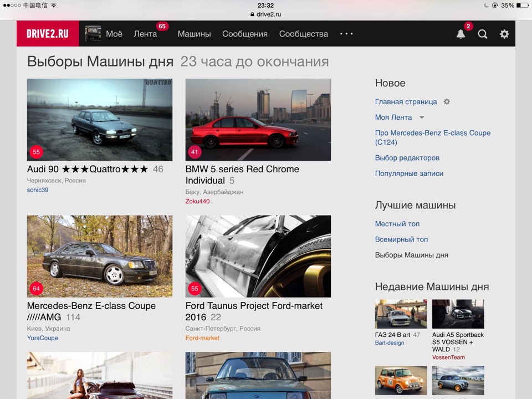Open user profile sonic39
Viewport: 532px width, 399px height.
tap(38, 190)
